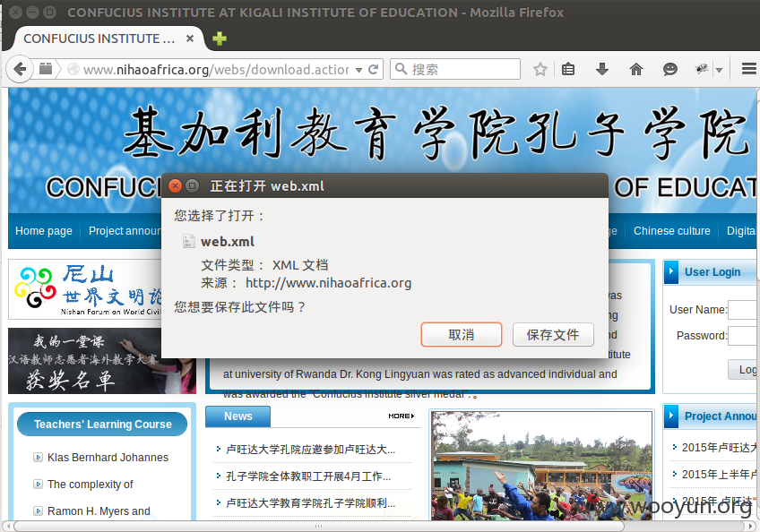Open the downloads arrow icon
This screenshot has width=760, height=532.
coord(602,69)
